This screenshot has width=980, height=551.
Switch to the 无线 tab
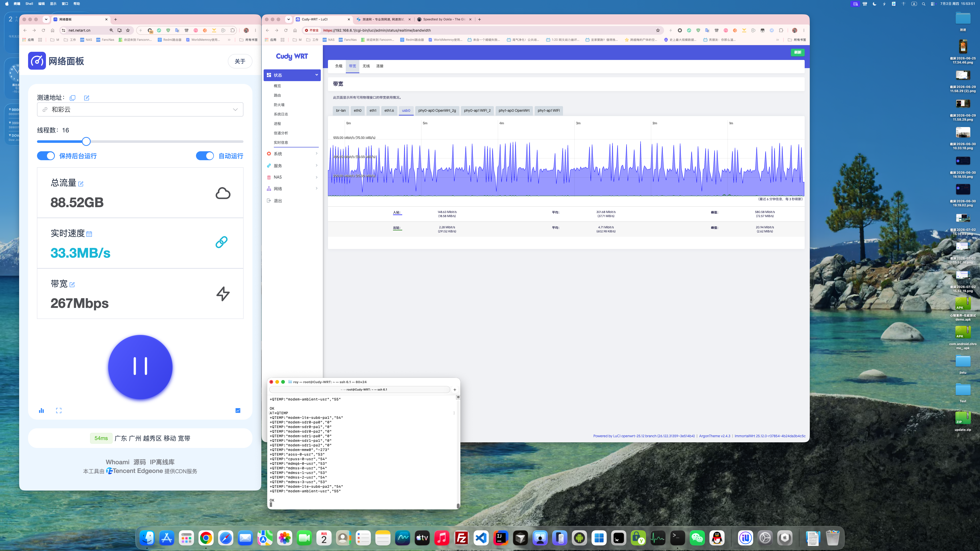tap(366, 66)
